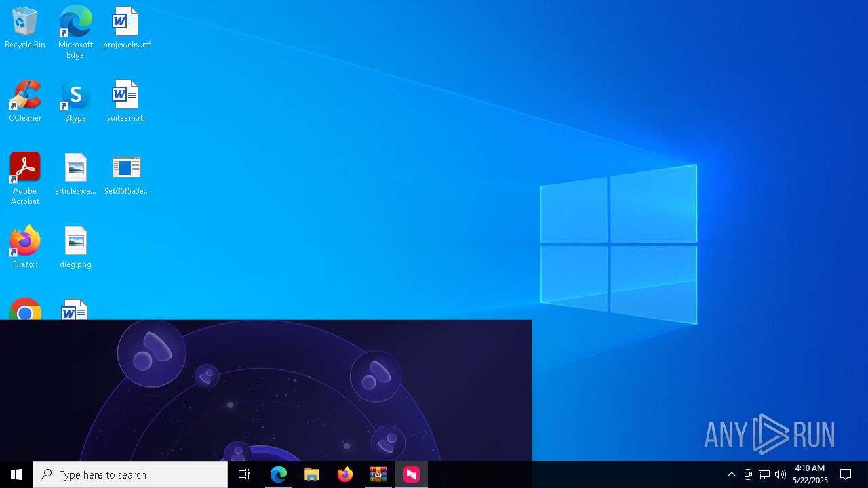Click the taskbar search box
Screen dimensions: 868x488
pos(130,474)
